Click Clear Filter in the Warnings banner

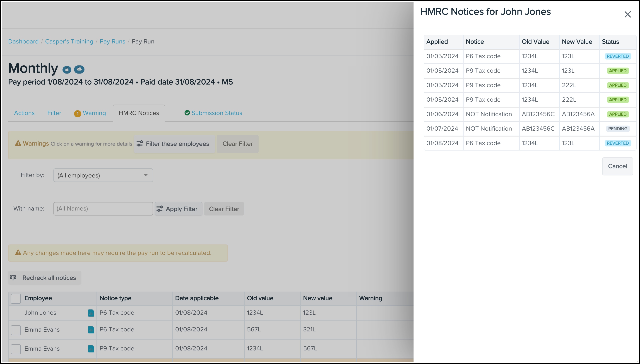237,144
